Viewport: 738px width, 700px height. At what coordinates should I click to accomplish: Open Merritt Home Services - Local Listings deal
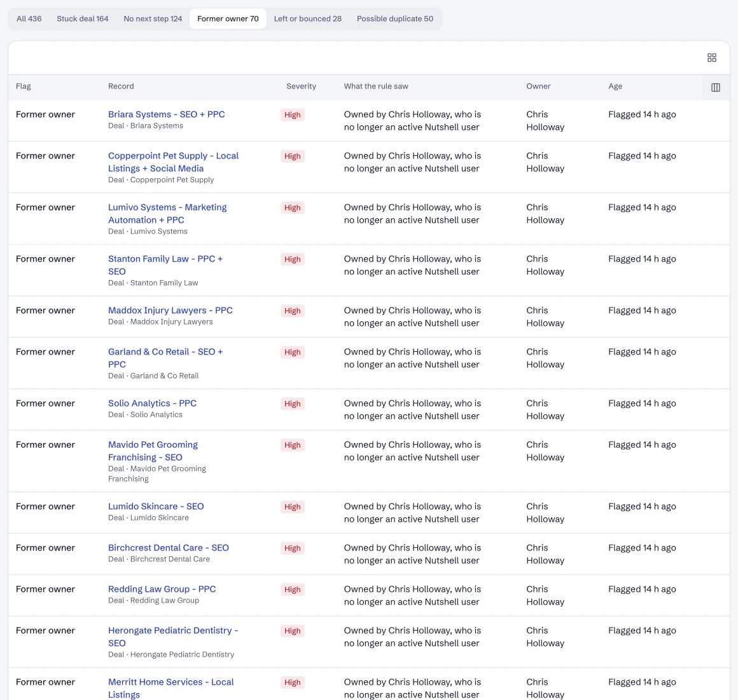tap(171, 689)
